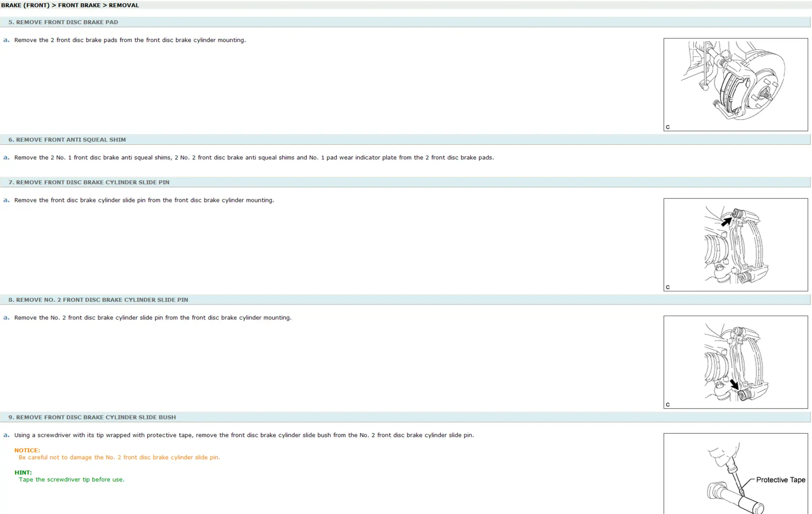Image resolution: width=812 pixels, height=514 pixels.
Task: Click the REMOVAL breadcrumb segment
Action: pyautogui.click(x=124, y=5)
